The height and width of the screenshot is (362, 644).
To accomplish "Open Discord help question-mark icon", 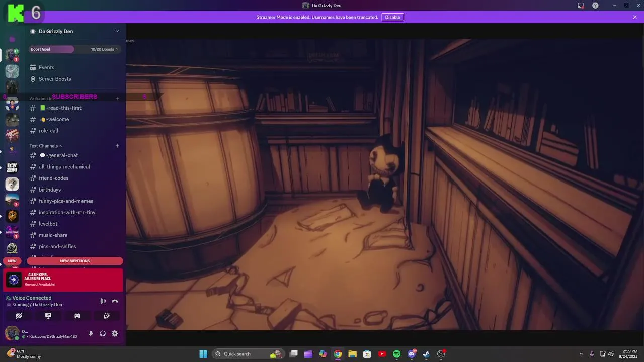I will click(x=595, y=6).
